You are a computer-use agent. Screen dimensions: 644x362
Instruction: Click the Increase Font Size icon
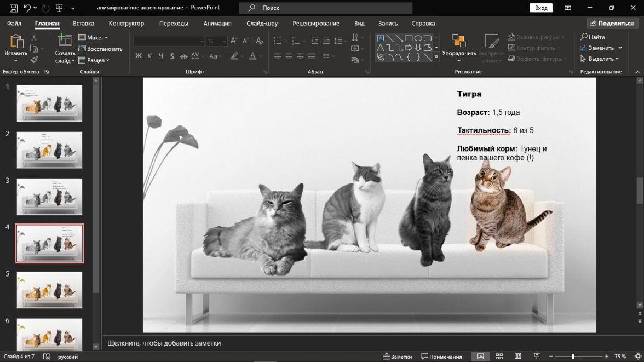234,41
